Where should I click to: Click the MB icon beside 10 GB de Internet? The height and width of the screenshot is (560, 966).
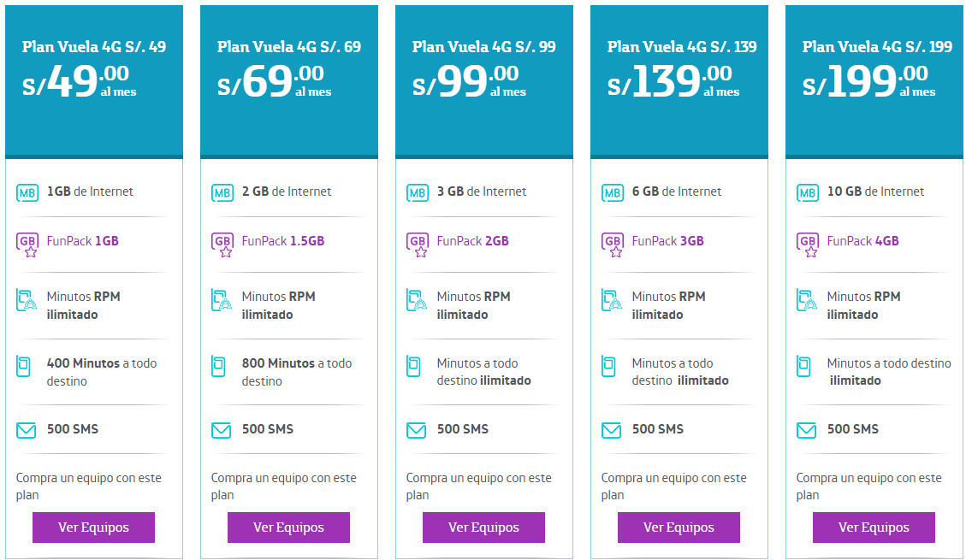click(807, 192)
